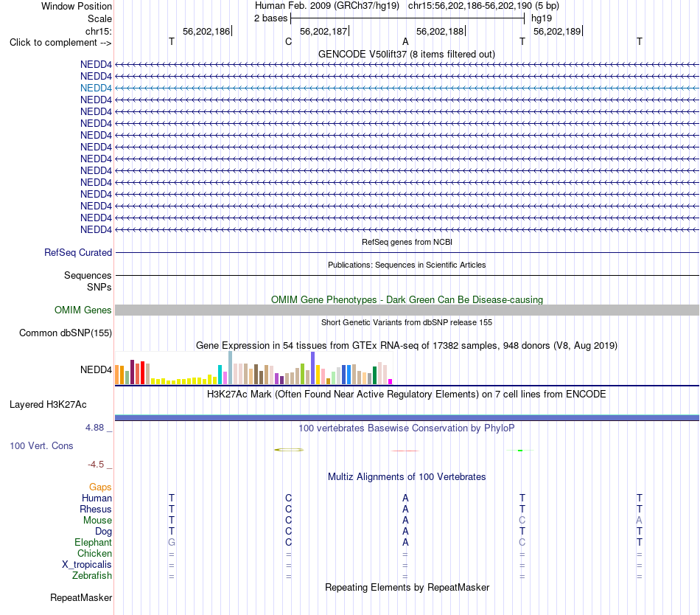Click 'Short Genetic Variants from dbSNP release 155'
Screen dimensions: 700x615
click(x=407, y=322)
